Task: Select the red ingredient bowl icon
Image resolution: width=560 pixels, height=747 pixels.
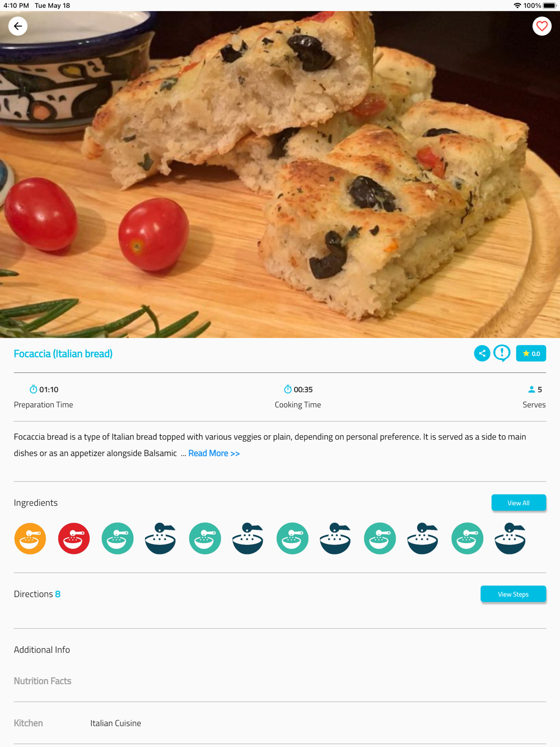Action: 74,539
